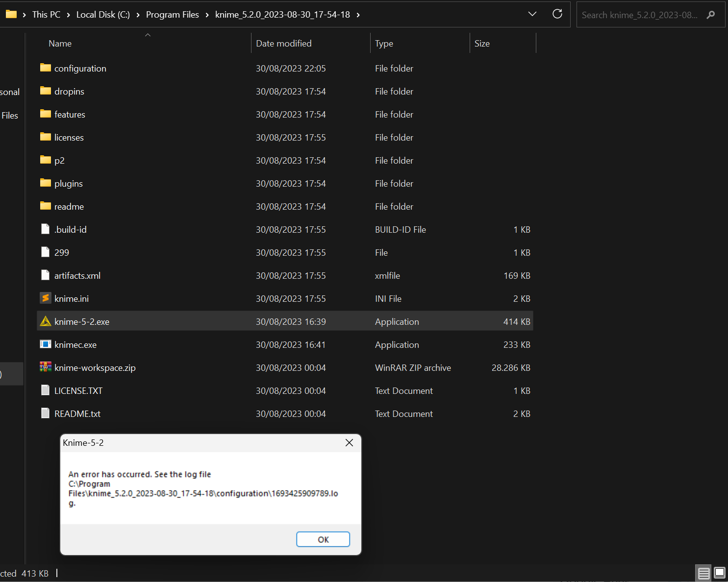Click the error message text in dialog
Screen dimensions: 728x582
[203, 488]
